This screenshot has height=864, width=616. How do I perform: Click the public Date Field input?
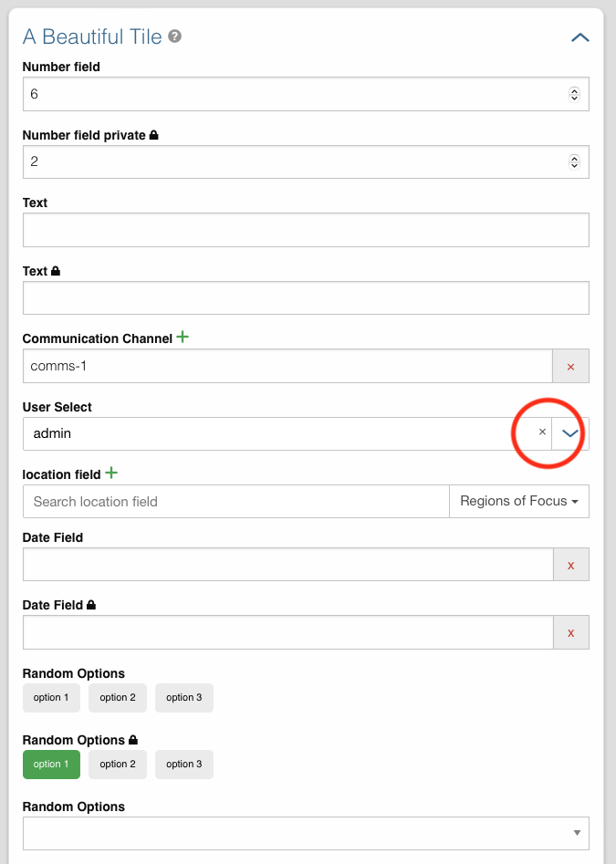(x=288, y=564)
